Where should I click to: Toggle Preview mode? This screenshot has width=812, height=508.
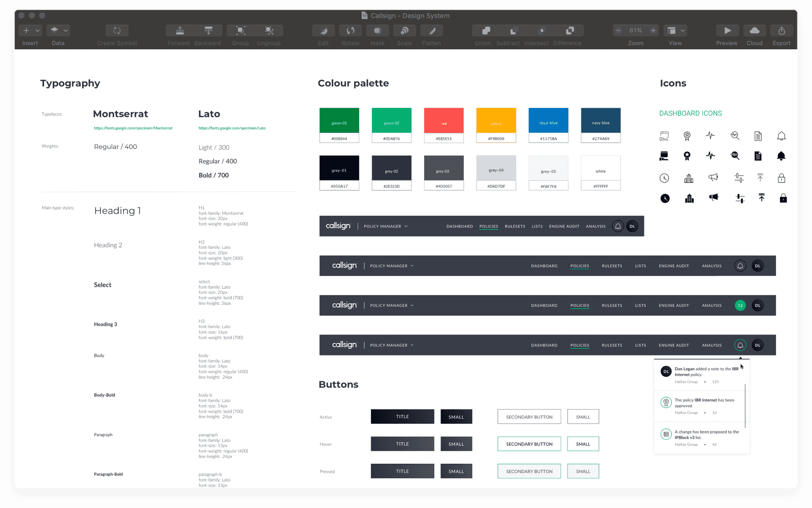click(727, 30)
